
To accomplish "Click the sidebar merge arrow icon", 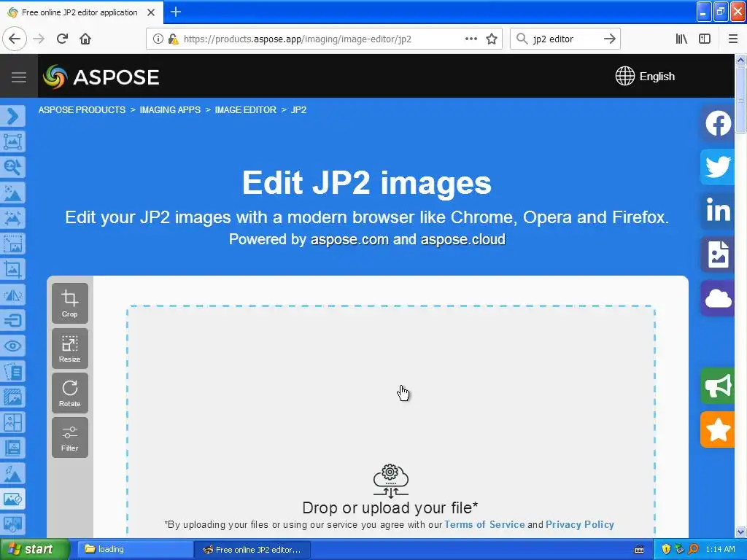I will (x=13, y=320).
